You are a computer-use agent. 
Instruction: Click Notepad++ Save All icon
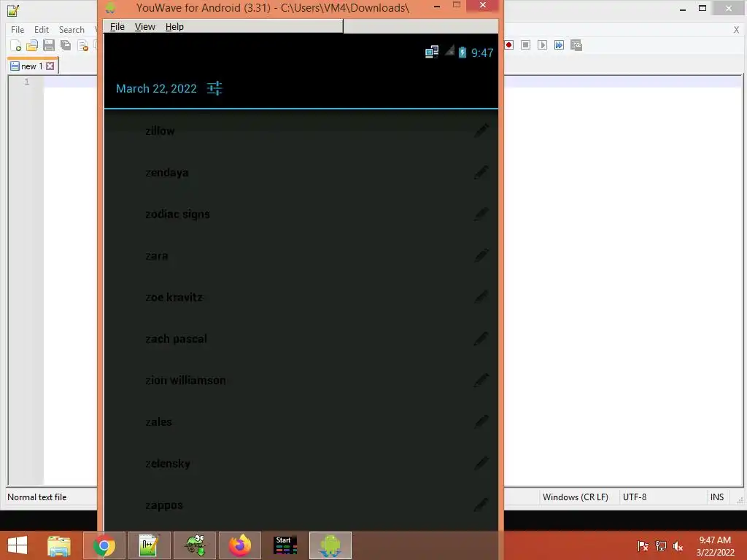(x=65, y=45)
